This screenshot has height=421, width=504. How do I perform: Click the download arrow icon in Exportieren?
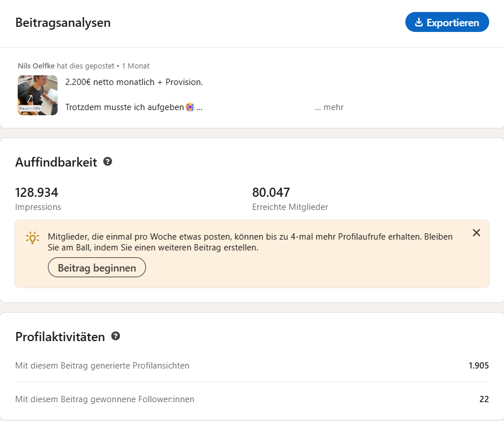[418, 22]
